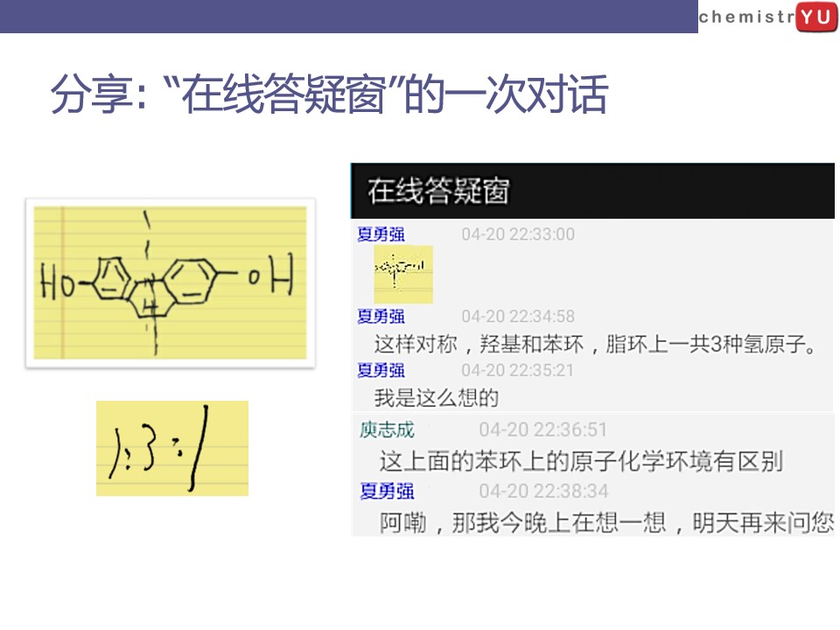Click the timestamp 04-20 22:36:51
The width and height of the screenshot is (840, 630).
pos(543,430)
